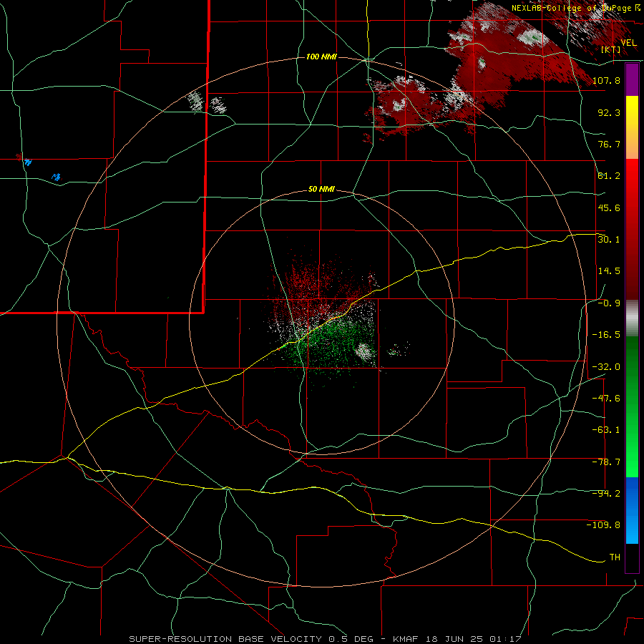This screenshot has width=644, height=644.
Task: Click the blue segment of the velocity color bar
Action: 632,510
